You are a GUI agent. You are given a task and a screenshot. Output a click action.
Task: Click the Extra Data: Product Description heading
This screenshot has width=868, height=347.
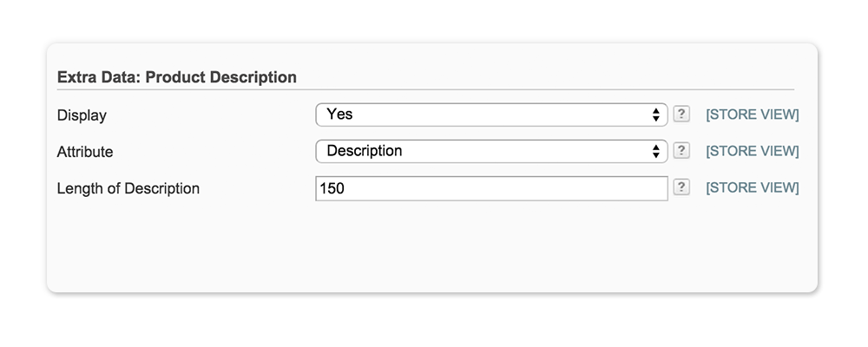177,77
